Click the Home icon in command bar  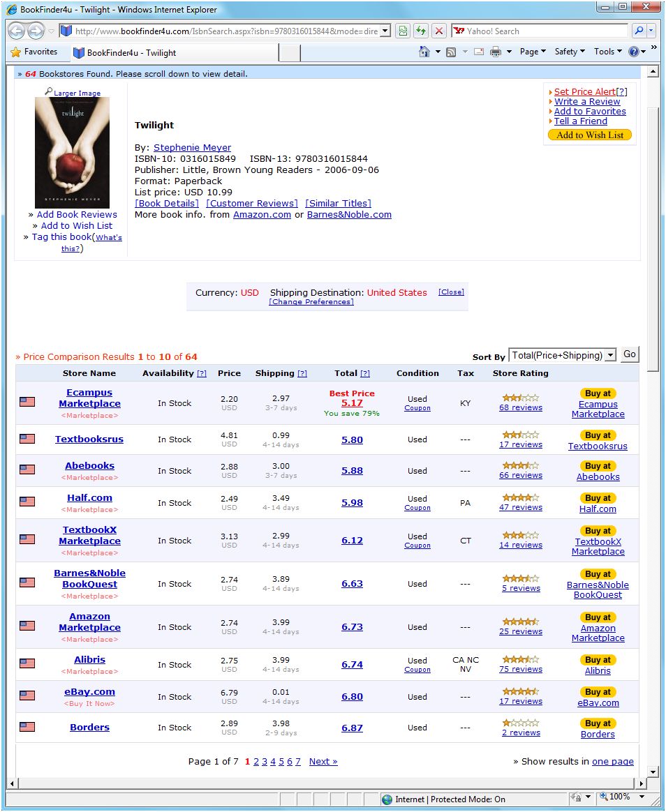pyautogui.click(x=424, y=51)
